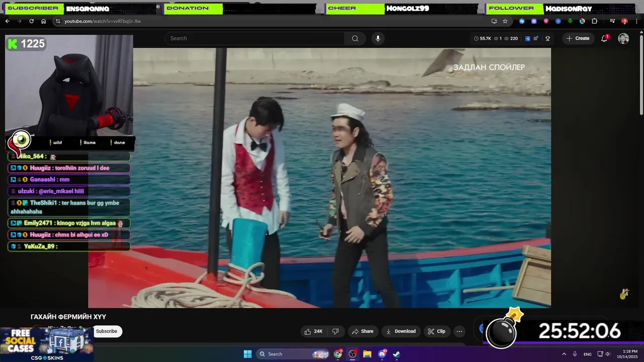Image resolution: width=644 pixels, height=362 pixels.
Task: Open the 1:18 PM clock calendar
Action: click(x=630, y=354)
